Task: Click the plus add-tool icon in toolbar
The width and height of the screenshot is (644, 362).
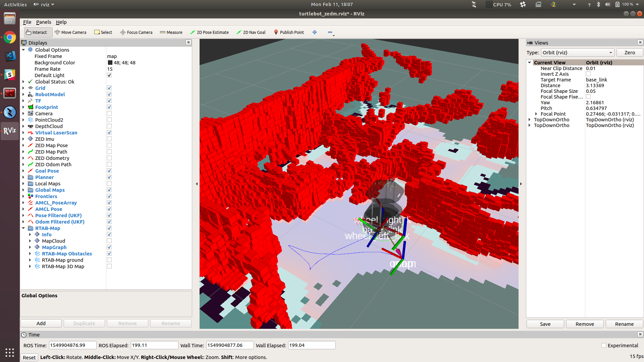Action: pyautogui.click(x=315, y=32)
